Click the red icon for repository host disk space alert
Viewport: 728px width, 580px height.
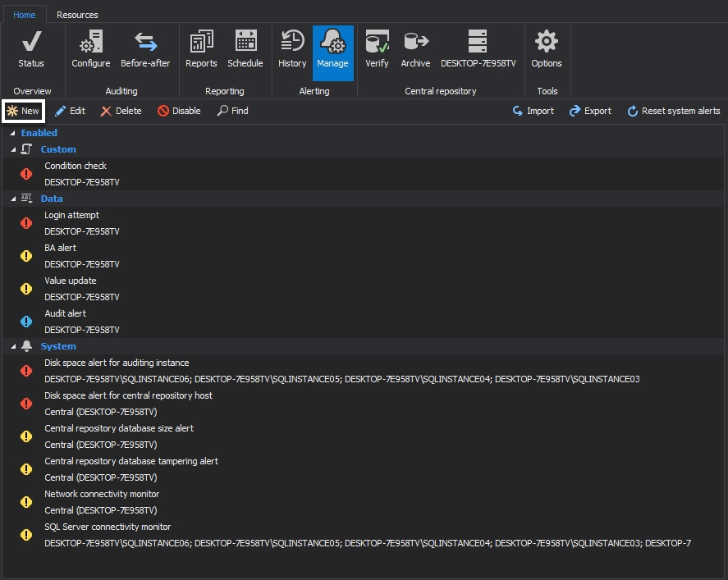tap(26, 404)
